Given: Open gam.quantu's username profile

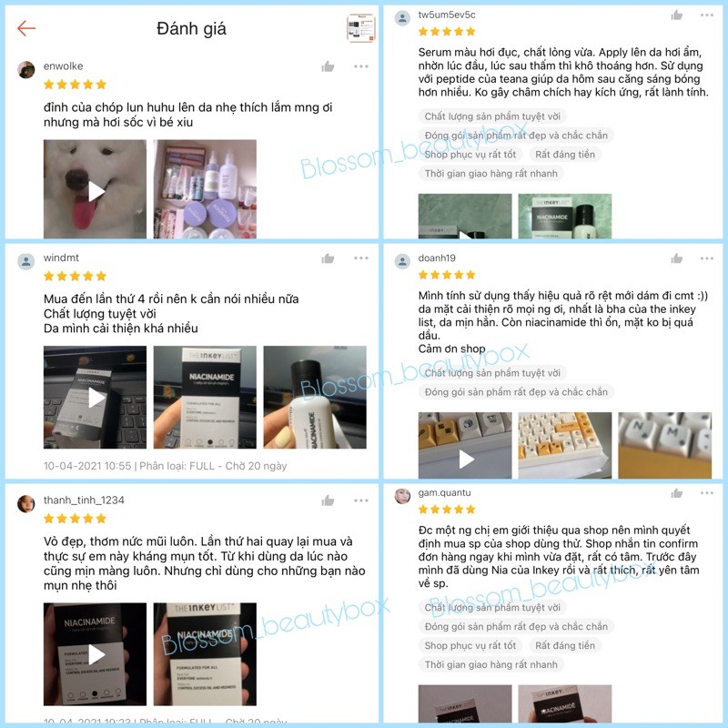Looking at the screenshot, I should 444,492.
